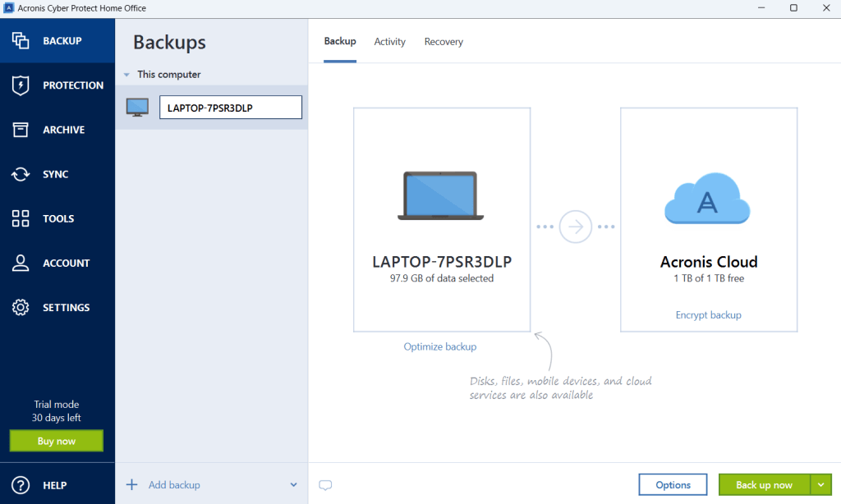The image size is (841, 504).
Task: Open the Backup section icon in sidebar
Action: click(x=21, y=41)
